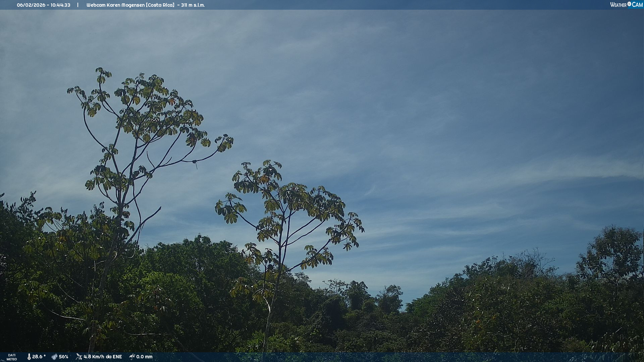This screenshot has width=644, height=362.
Task: Click the humidity water droplets icon
Action: (54, 357)
